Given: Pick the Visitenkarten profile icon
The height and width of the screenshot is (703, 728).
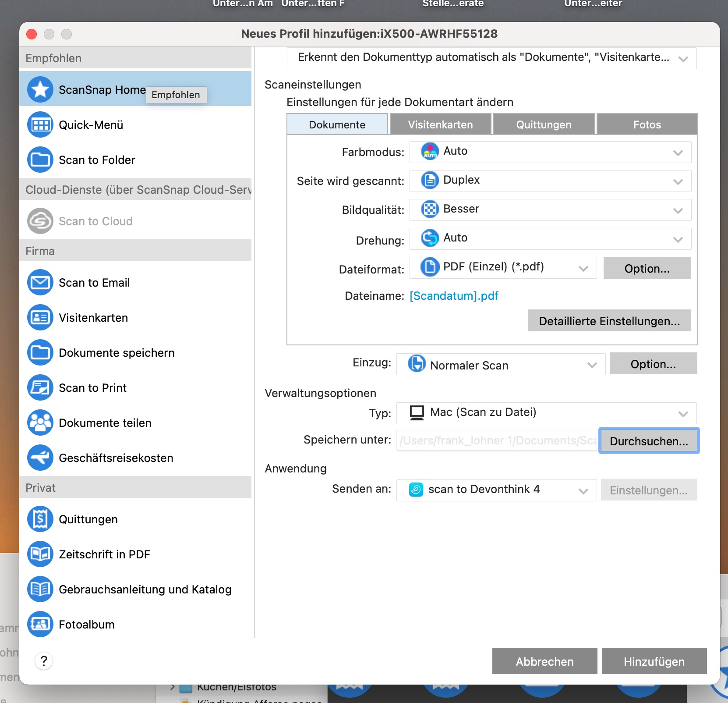Looking at the screenshot, I should (40, 318).
